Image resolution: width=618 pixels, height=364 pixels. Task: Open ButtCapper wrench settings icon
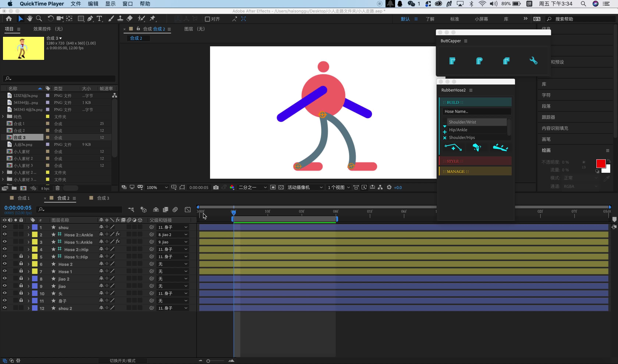533,61
